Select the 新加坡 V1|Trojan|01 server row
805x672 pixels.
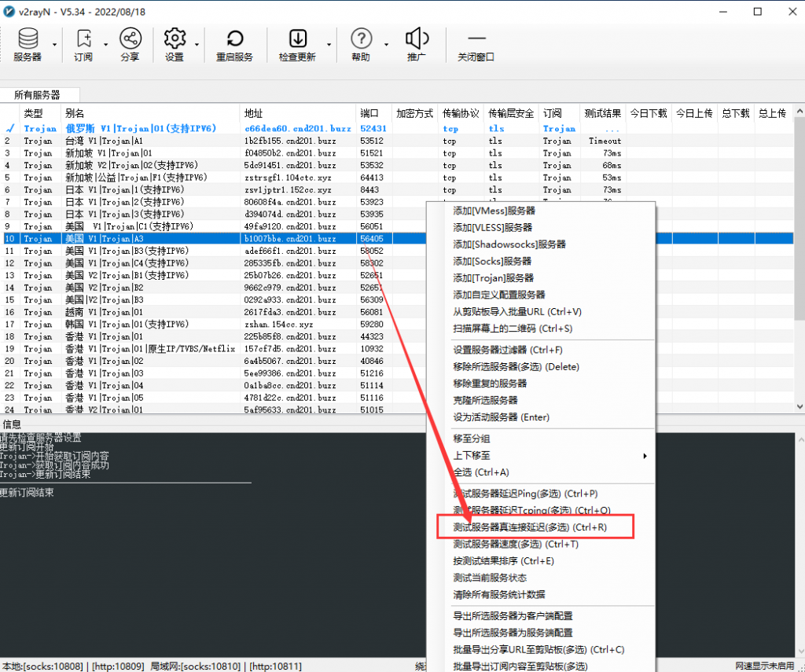coord(397,153)
